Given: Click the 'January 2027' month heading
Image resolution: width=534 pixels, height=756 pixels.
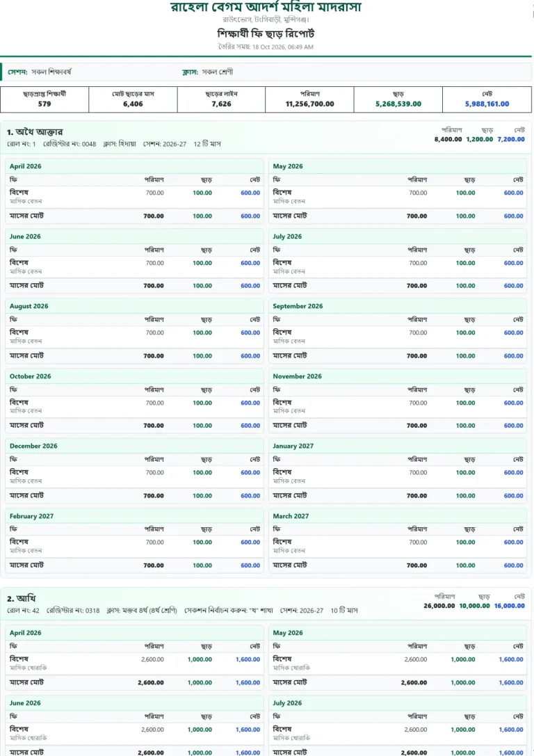Looking at the screenshot, I should [x=293, y=446].
